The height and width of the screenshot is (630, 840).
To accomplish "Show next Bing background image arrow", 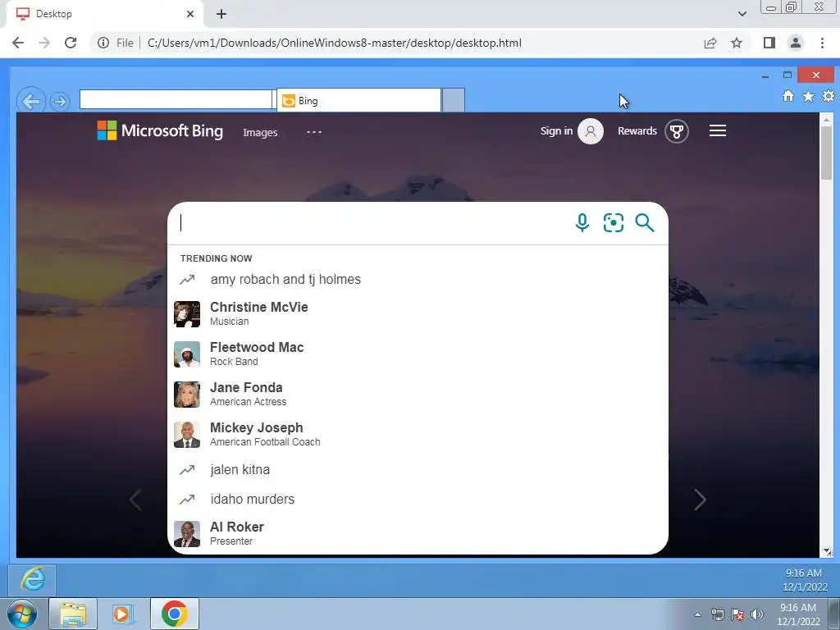I will [x=701, y=500].
